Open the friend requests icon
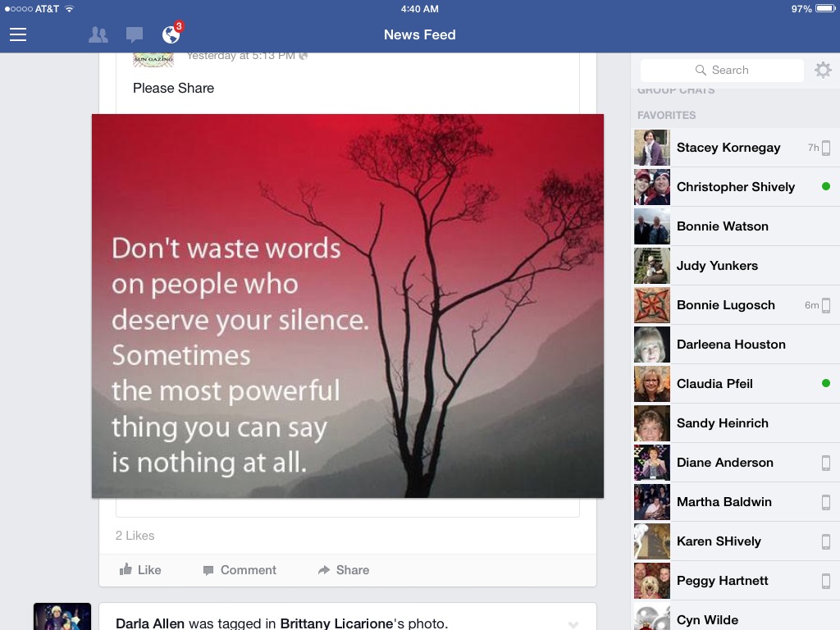The image size is (840, 630). point(98,34)
